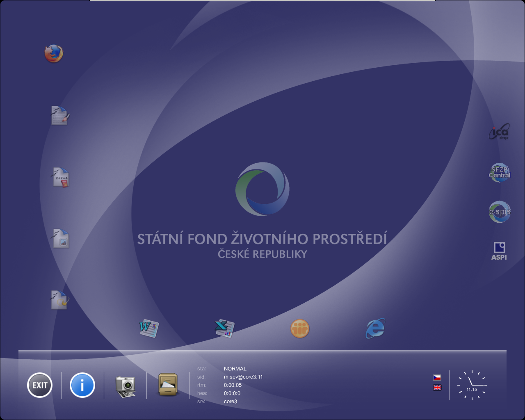This screenshot has height=420, width=525.
Task: Click the NORMAL status value
Action: pos(235,369)
